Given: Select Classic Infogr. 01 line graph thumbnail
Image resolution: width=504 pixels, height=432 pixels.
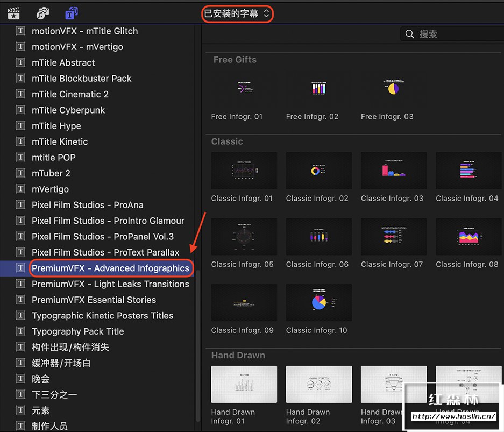Looking at the screenshot, I should pos(244,171).
